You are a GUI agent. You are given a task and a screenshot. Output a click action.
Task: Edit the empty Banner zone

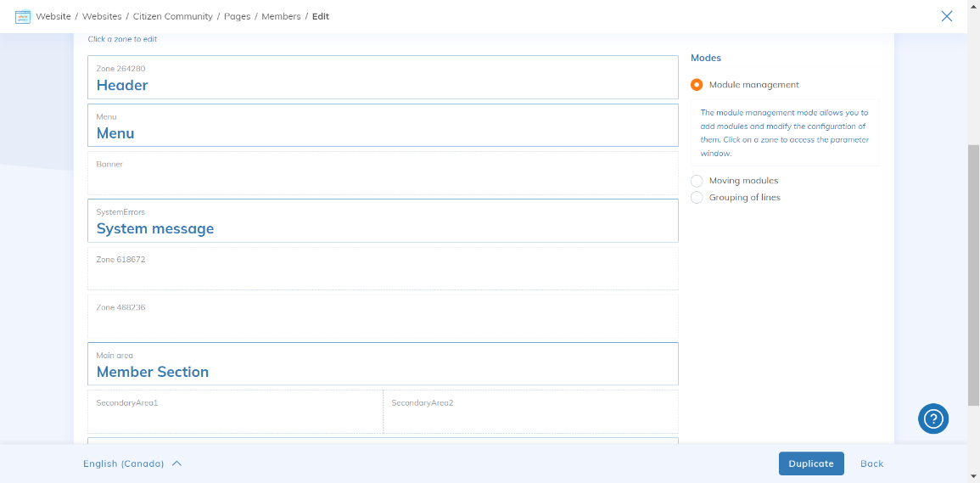click(x=383, y=172)
